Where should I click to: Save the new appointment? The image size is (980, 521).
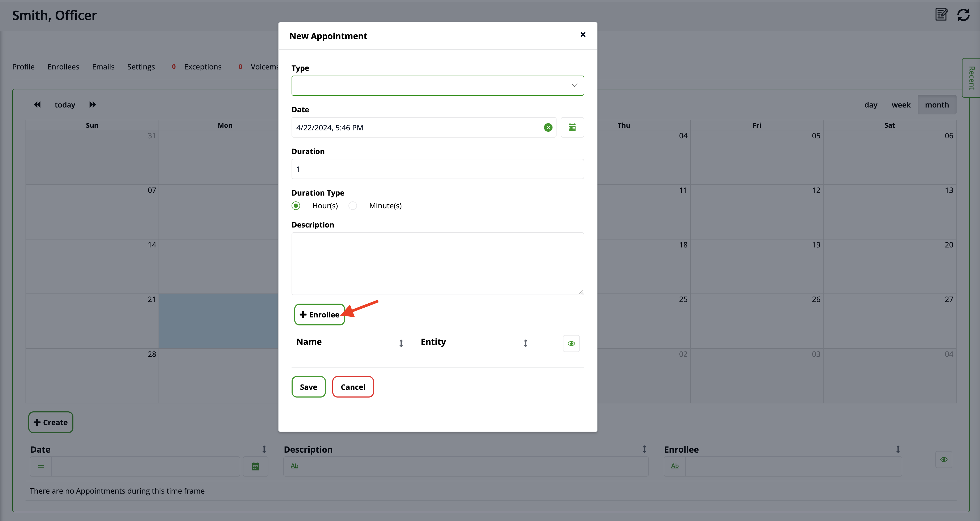click(308, 387)
